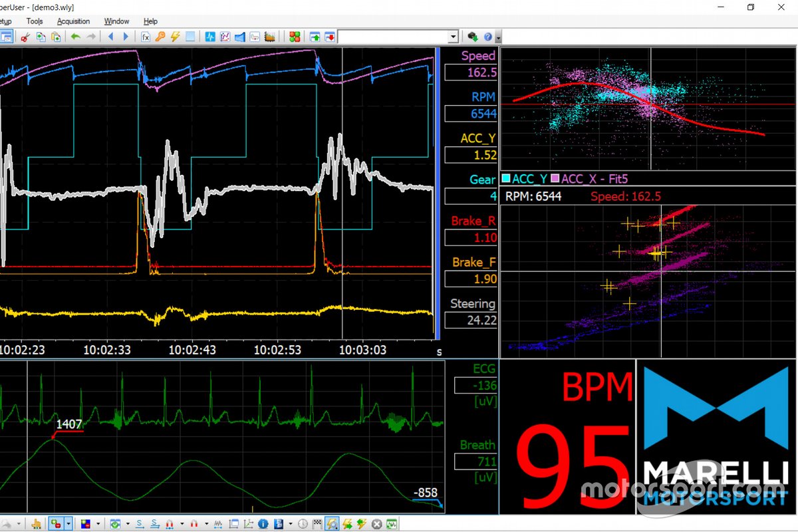Screen dimensions: 798x532
Task: Click the Breath value 711
Action: tap(476, 461)
